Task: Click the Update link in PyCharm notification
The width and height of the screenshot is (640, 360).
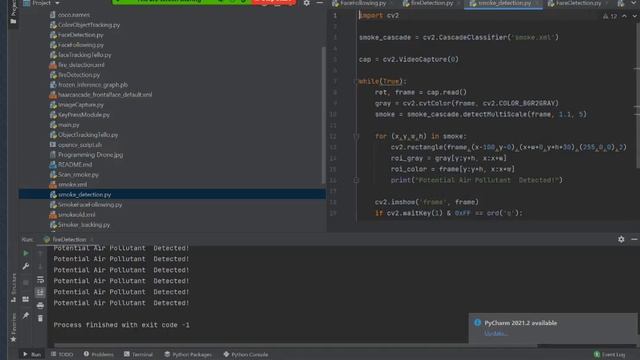Action: pyautogui.click(x=496, y=333)
